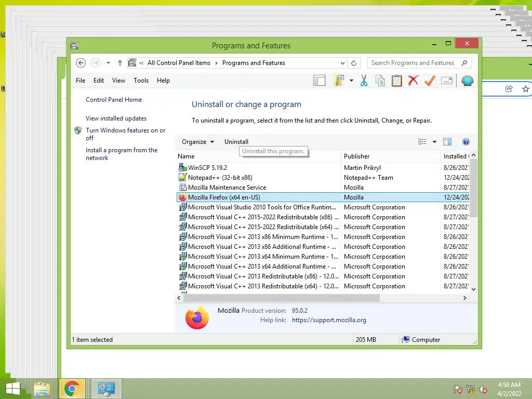Open the Organize dropdown
The width and height of the screenshot is (532, 399).
pyautogui.click(x=198, y=142)
